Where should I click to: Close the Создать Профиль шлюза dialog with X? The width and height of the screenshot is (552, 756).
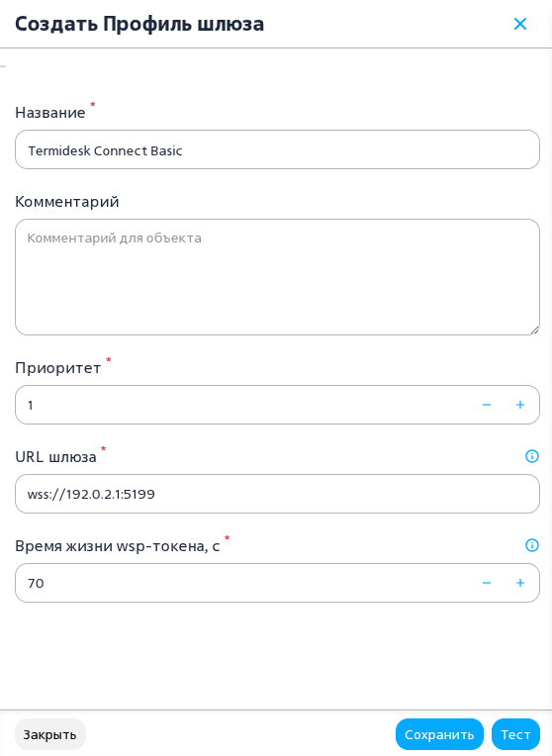click(x=519, y=24)
